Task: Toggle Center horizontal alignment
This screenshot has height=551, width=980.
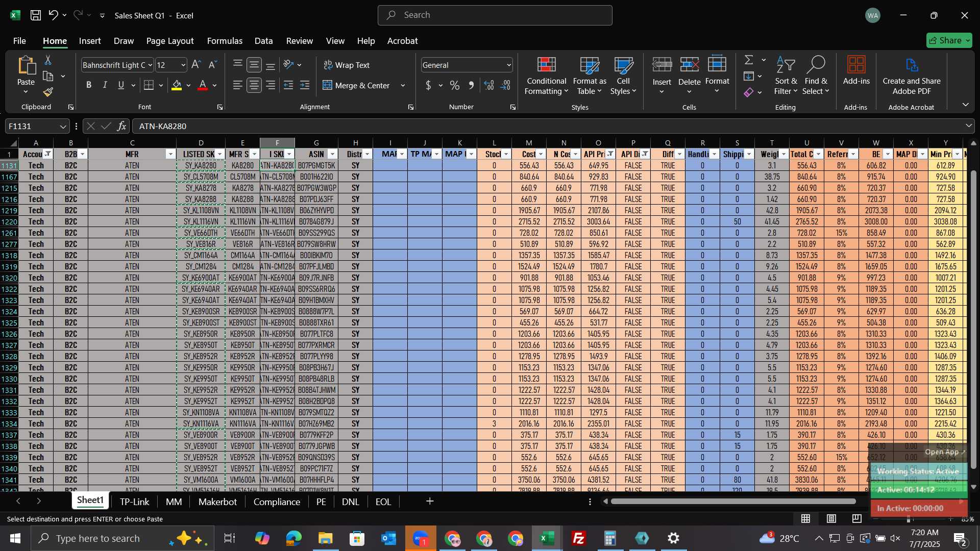Action: point(254,85)
